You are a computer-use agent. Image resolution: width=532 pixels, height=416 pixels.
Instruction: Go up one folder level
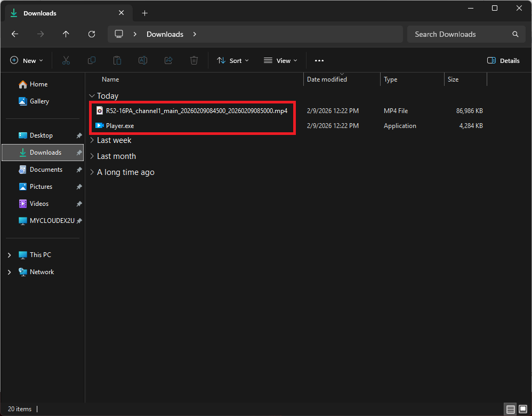coord(66,34)
